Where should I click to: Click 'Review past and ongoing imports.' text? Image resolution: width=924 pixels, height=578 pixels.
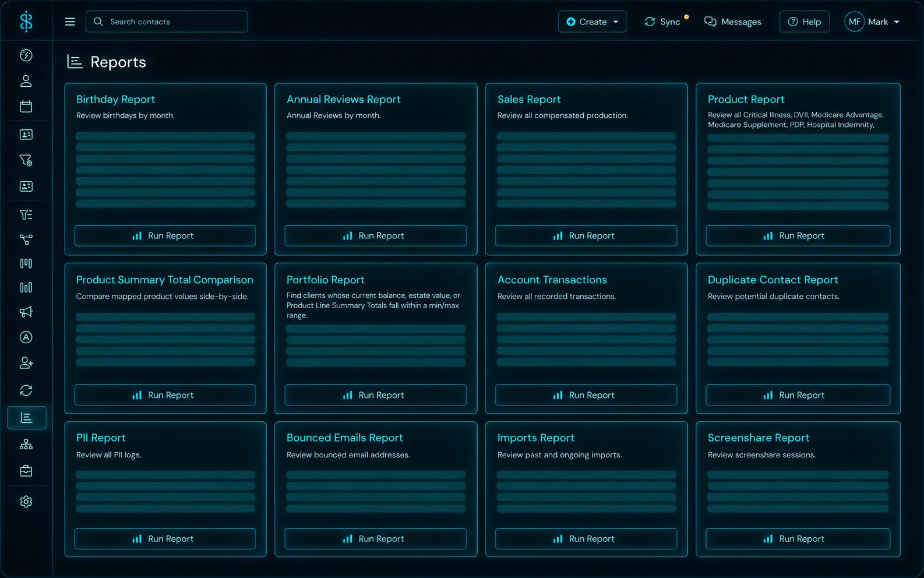click(x=559, y=454)
